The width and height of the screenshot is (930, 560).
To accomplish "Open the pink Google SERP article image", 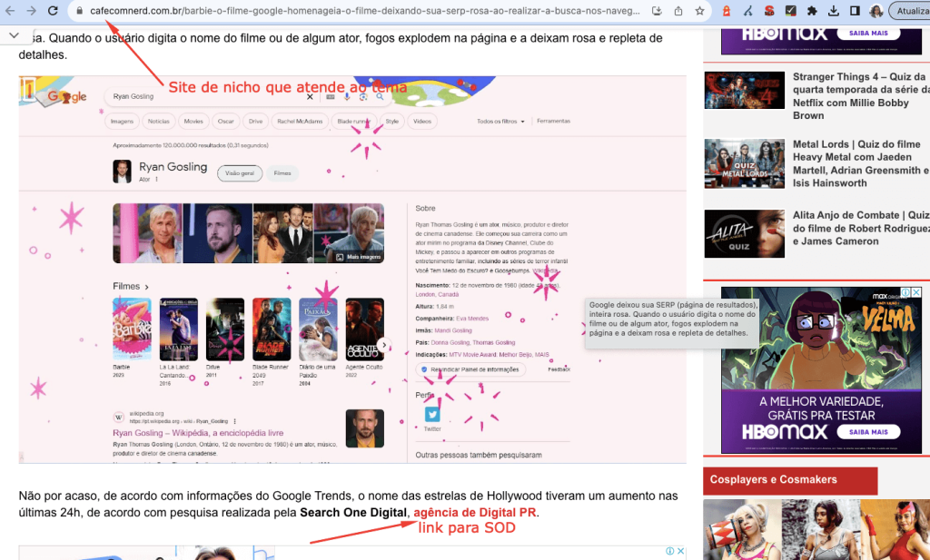I will click(x=352, y=270).
